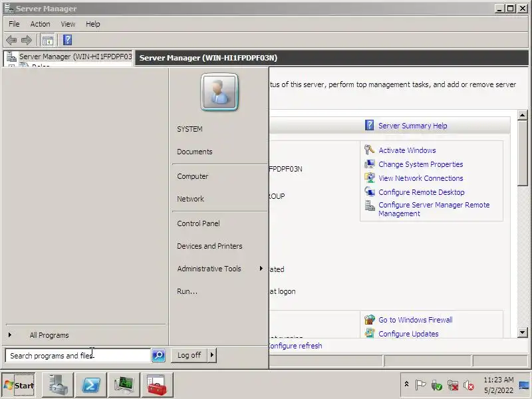Expand Administrative Tools submenu arrow

tap(261, 269)
